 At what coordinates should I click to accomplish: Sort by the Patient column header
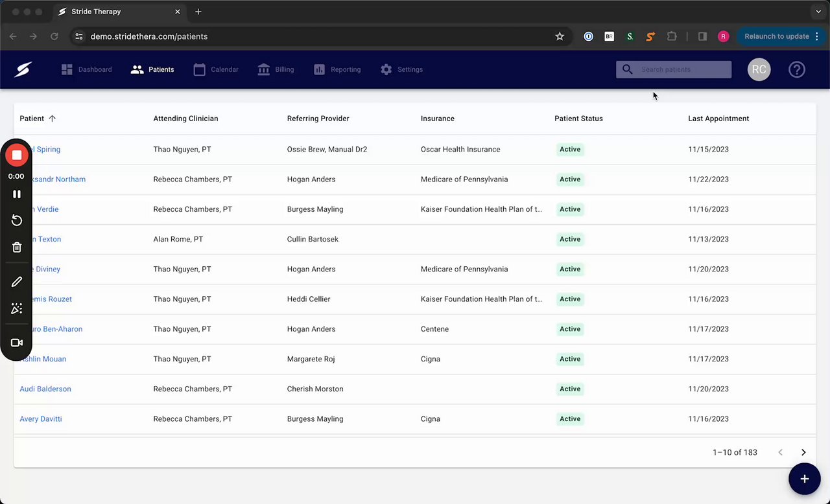coord(32,119)
